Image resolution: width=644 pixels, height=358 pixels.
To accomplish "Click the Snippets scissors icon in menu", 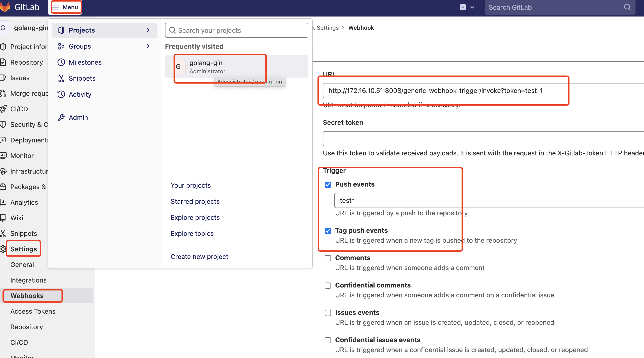I will coord(61,78).
